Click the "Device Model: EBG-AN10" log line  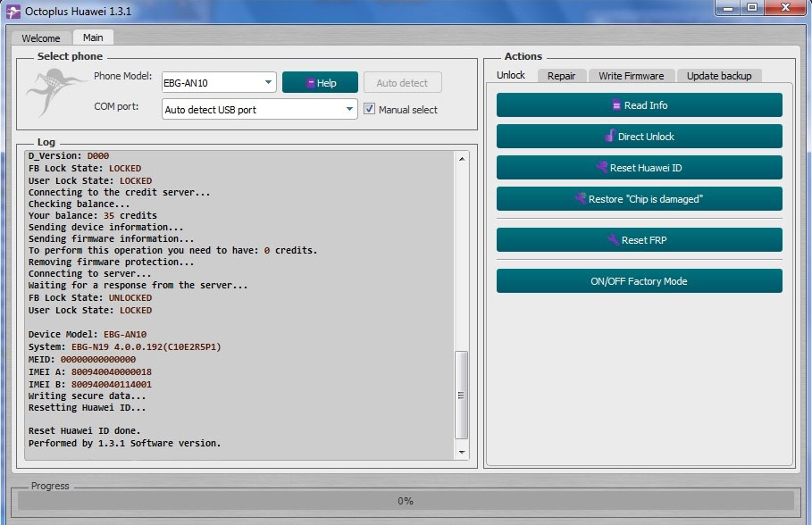pos(88,335)
